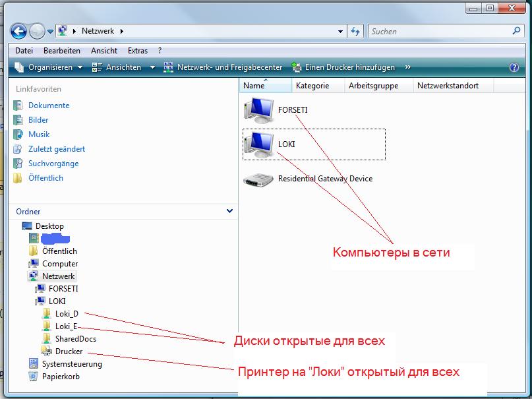Screen dimensions: 532x399
Task: Sort by the Name column header
Action: click(x=266, y=86)
